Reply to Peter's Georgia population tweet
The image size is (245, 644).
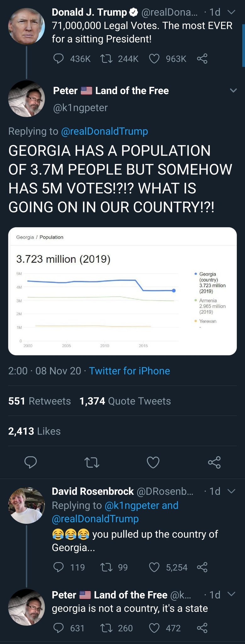tap(31, 462)
